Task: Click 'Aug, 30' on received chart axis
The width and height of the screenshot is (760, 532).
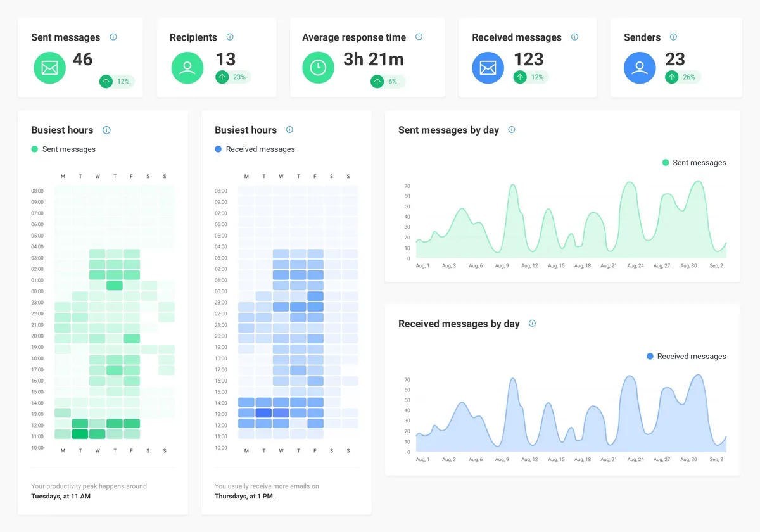Action: [x=688, y=459]
